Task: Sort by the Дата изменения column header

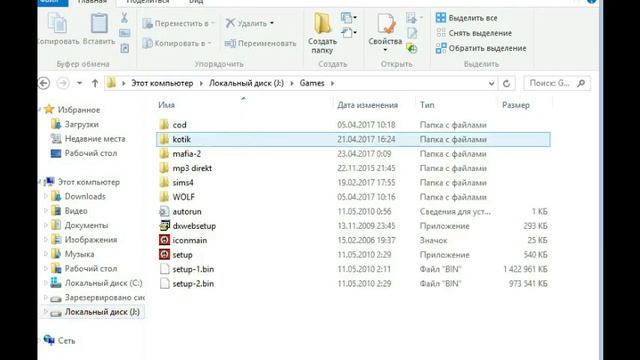Action: click(x=367, y=105)
